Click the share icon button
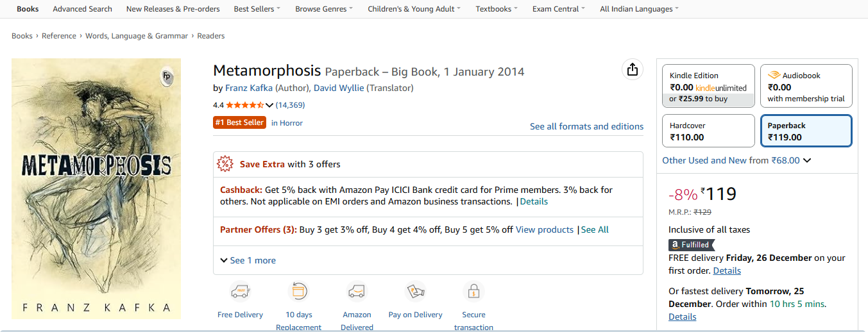Image resolution: width=868 pixels, height=332 pixels. 633,70
